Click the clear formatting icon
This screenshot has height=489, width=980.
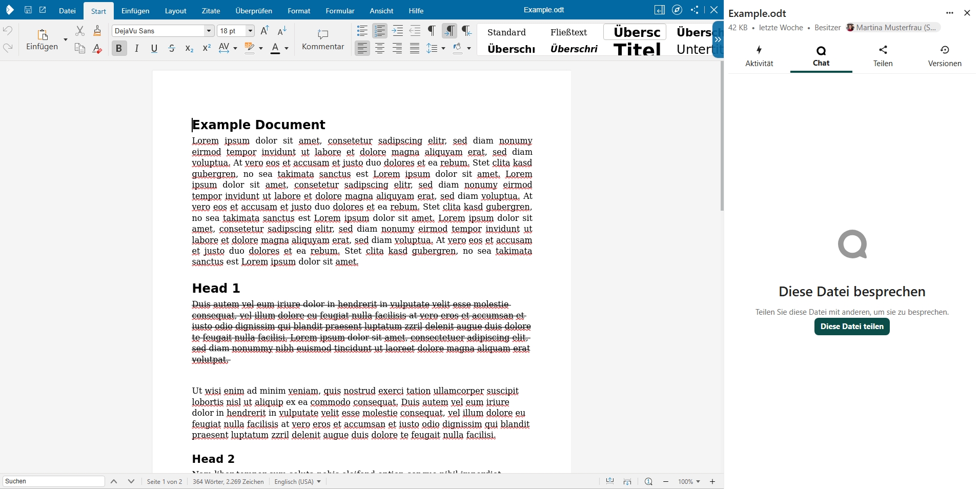[x=97, y=49]
